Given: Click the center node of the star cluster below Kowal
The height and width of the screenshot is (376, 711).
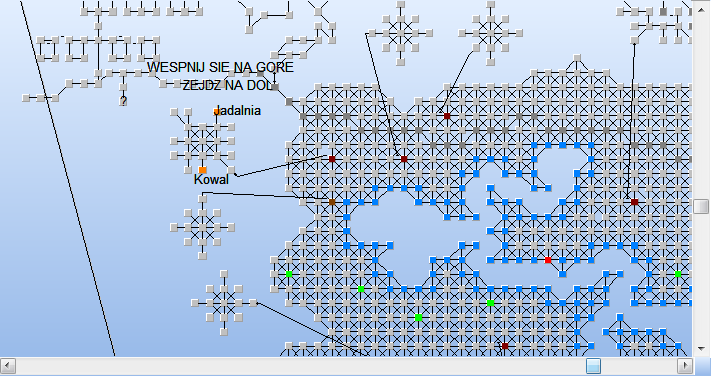Looking at the screenshot, I should [203, 227].
